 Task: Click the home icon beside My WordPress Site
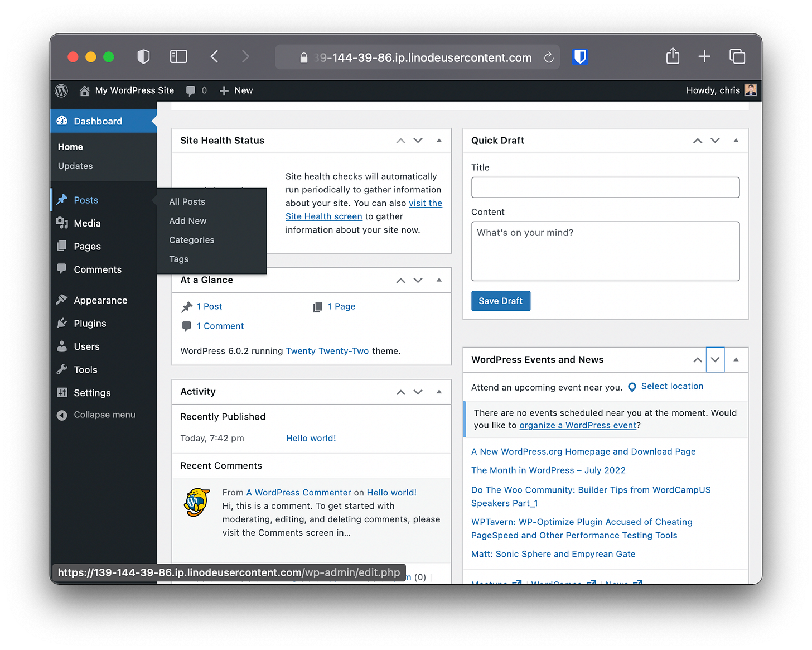[84, 91]
